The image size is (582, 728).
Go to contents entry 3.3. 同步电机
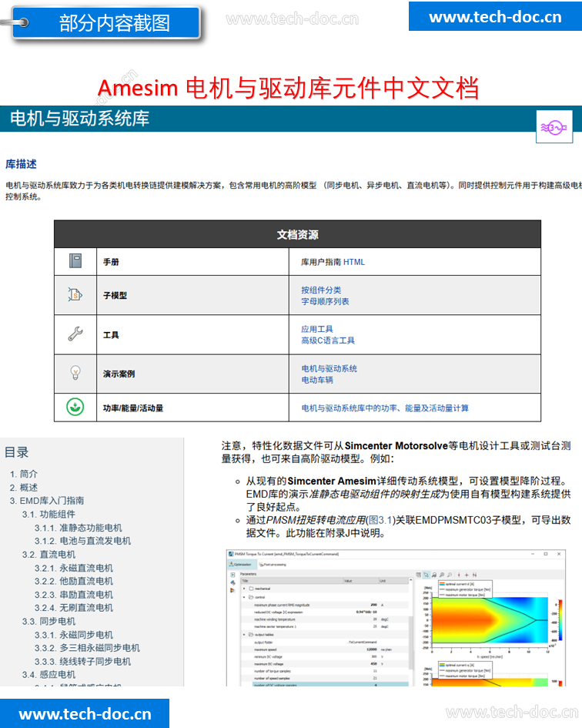pos(48,621)
